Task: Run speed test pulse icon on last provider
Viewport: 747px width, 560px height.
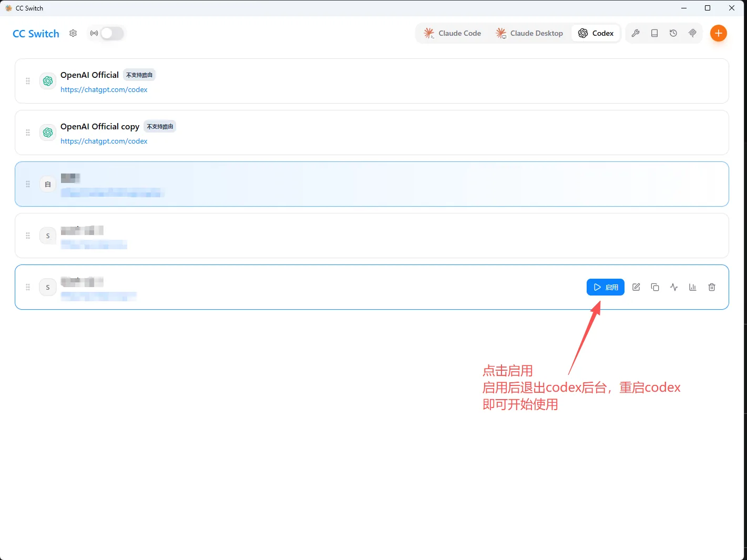Action: pyautogui.click(x=674, y=287)
